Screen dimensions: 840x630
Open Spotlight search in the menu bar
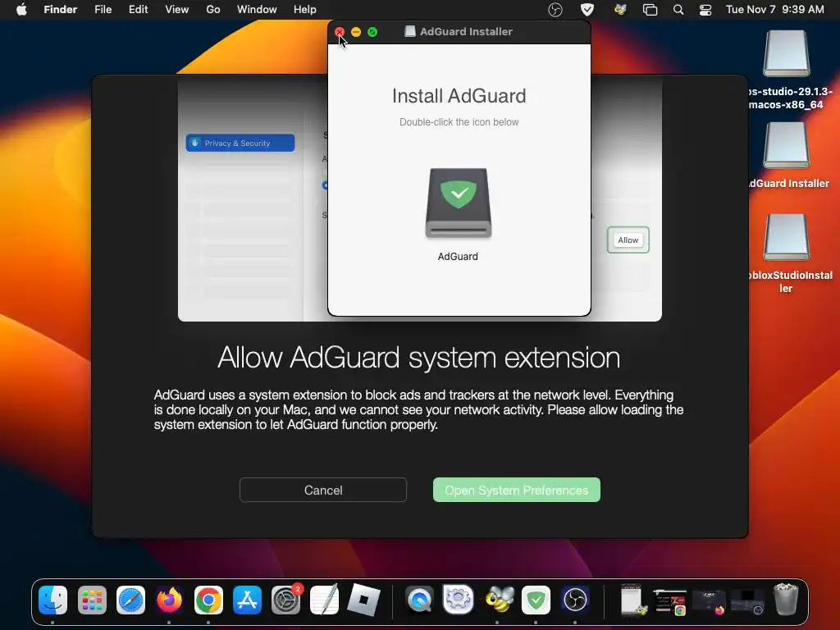[x=678, y=10]
